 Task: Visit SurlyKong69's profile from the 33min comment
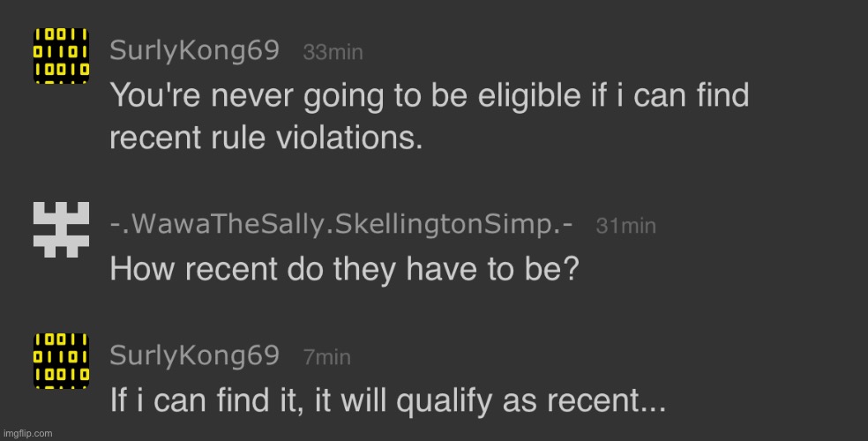pos(194,51)
